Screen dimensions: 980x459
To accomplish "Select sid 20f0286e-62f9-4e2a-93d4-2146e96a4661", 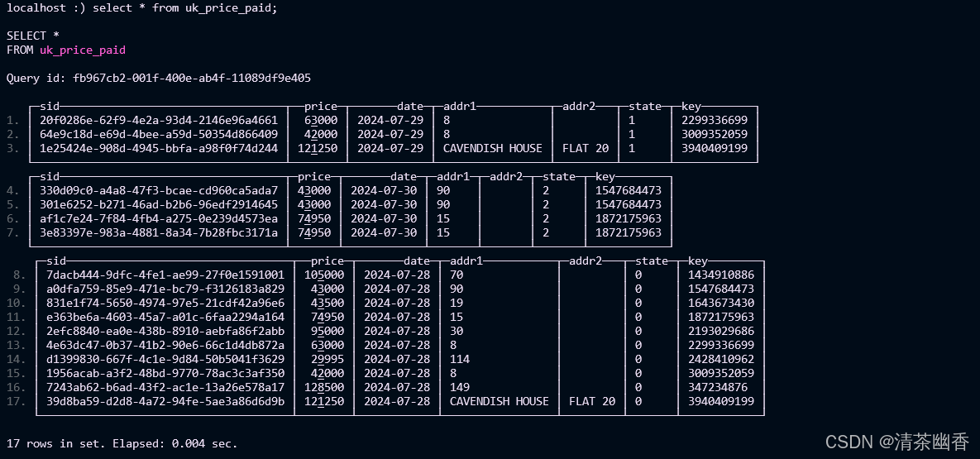I will [x=159, y=120].
